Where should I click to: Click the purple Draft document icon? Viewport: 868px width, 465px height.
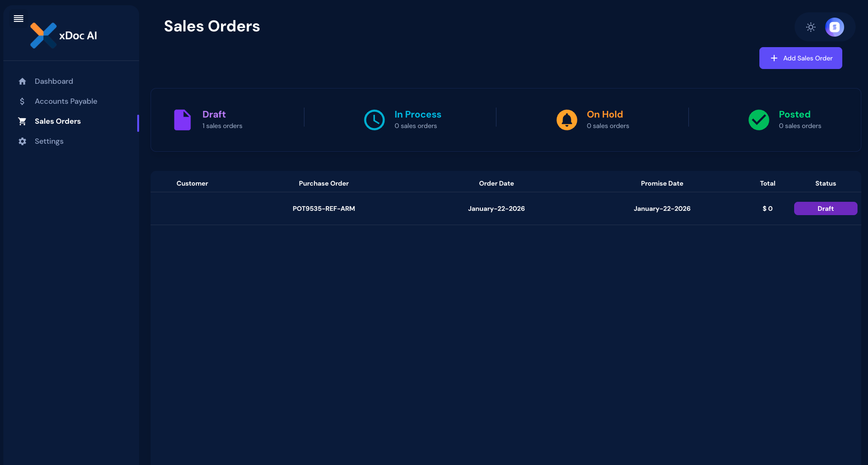182,120
